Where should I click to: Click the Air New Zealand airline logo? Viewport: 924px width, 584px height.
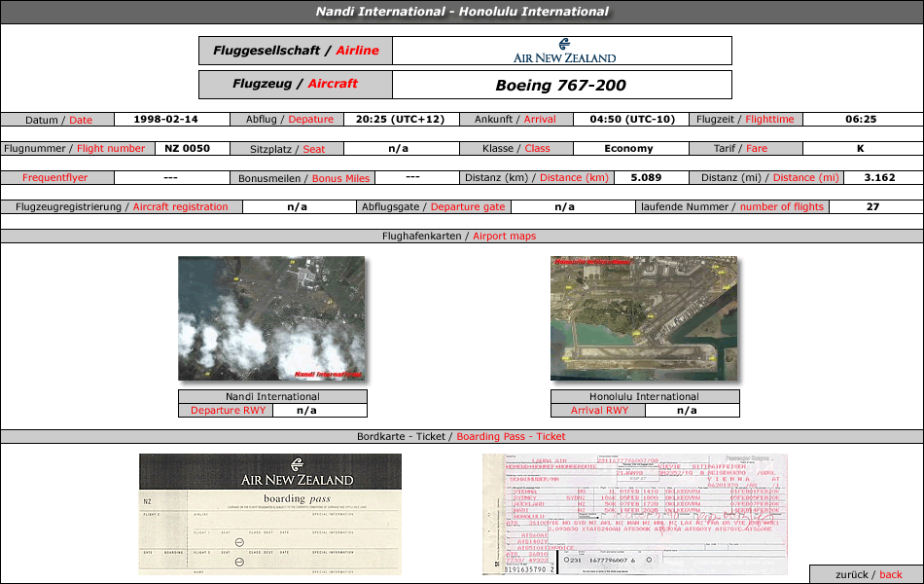click(x=563, y=51)
